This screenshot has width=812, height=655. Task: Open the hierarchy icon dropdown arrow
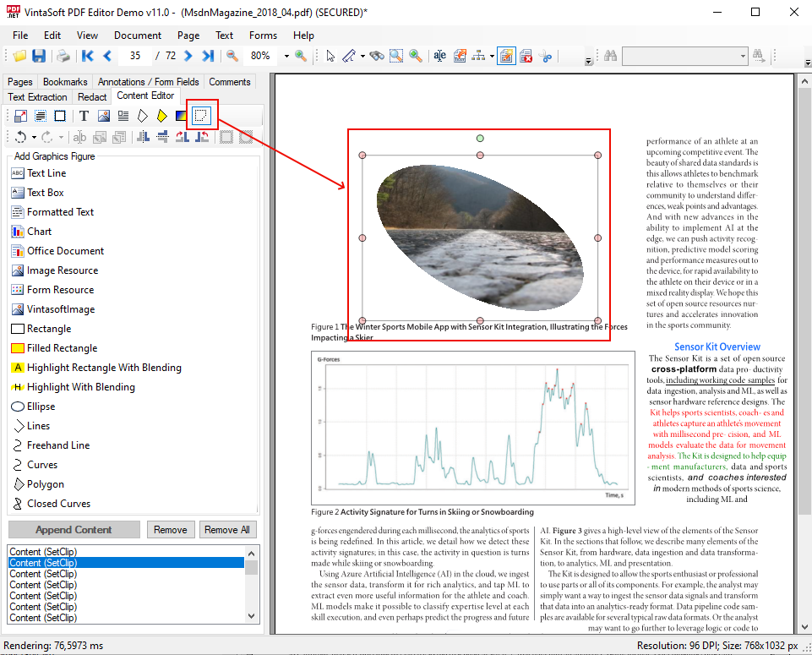pos(492,56)
